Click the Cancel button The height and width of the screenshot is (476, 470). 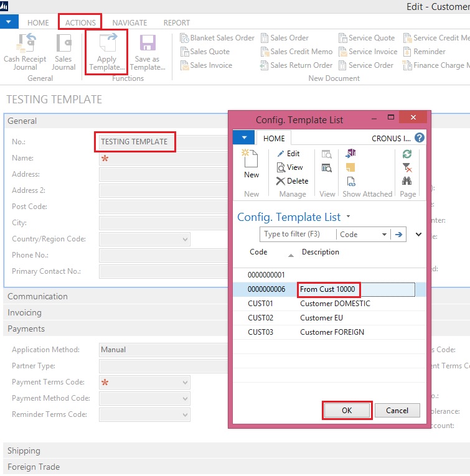pyautogui.click(x=397, y=411)
